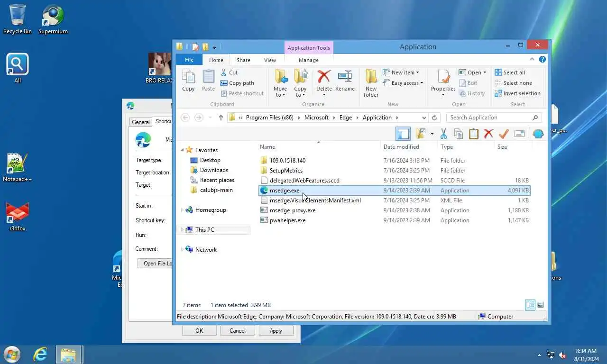
Task: Click the Up arrow beside the address bar
Action: pyautogui.click(x=221, y=118)
